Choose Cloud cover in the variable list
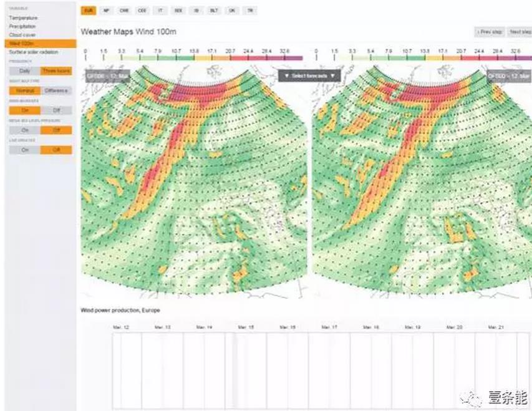This screenshot has height=411, width=532. pyautogui.click(x=22, y=36)
